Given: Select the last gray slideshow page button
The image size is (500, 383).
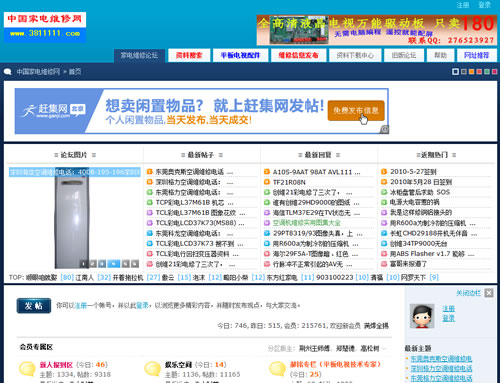Looking at the screenshot, I should pos(135,264).
